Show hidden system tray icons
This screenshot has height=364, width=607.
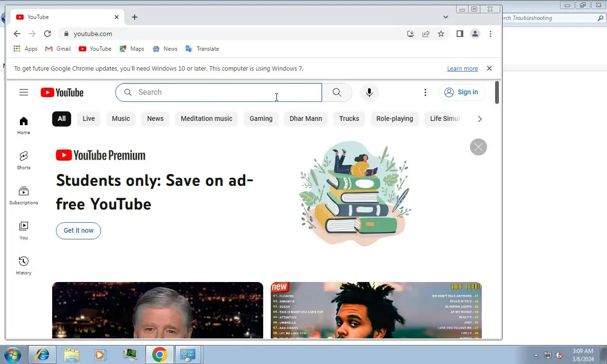(x=536, y=355)
